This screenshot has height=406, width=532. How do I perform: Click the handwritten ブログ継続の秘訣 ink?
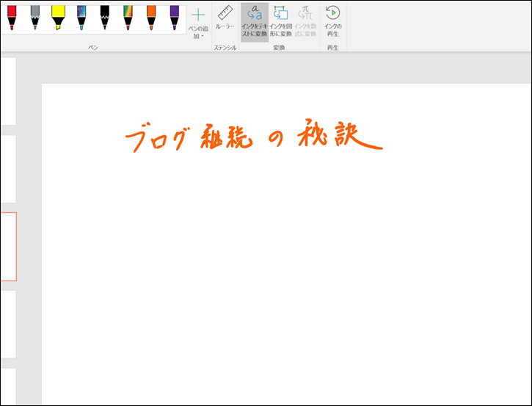click(254, 136)
